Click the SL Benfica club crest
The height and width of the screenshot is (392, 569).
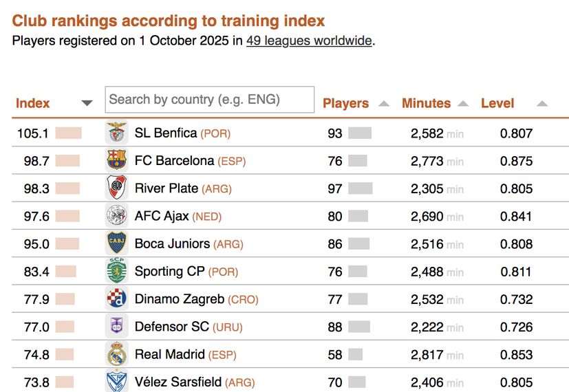coord(117,133)
